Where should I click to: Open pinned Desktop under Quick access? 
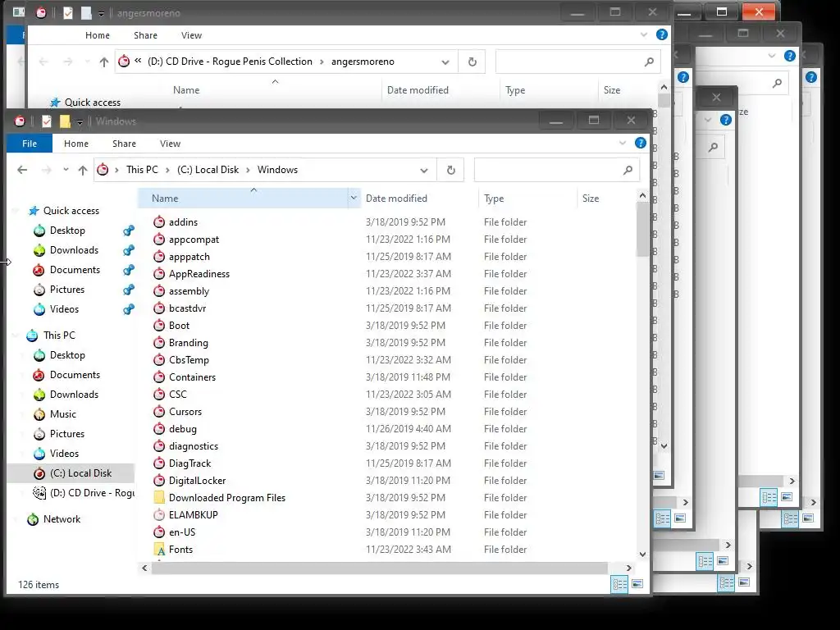[x=67, y=231]
